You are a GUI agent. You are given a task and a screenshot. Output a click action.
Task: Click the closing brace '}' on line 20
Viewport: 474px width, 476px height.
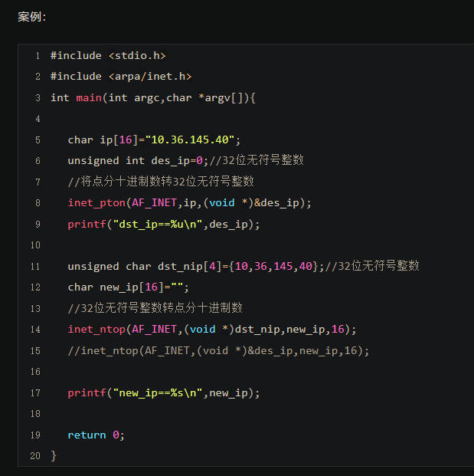click(54, 456)
